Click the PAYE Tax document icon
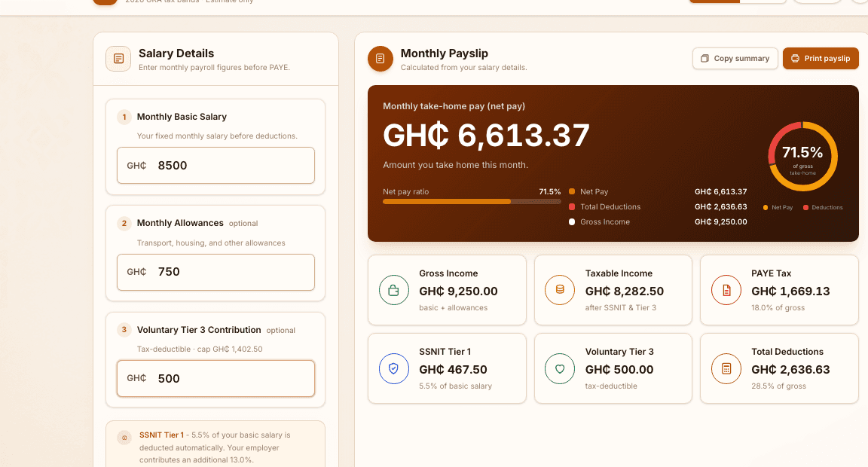This screenshot has width=868, height=467. click(x=726, y=290)
